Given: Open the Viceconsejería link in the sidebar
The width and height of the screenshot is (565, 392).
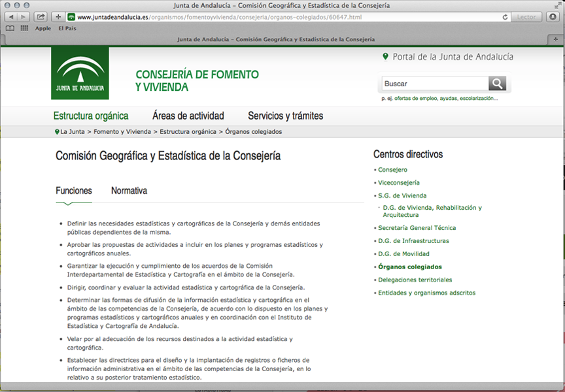Looking at the screenshot, I should [398, 183].
